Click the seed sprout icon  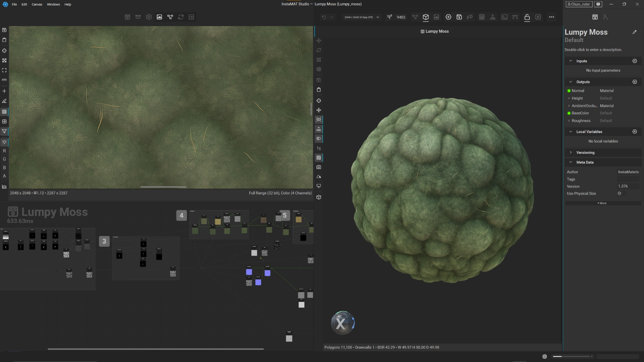click(389, 17)
